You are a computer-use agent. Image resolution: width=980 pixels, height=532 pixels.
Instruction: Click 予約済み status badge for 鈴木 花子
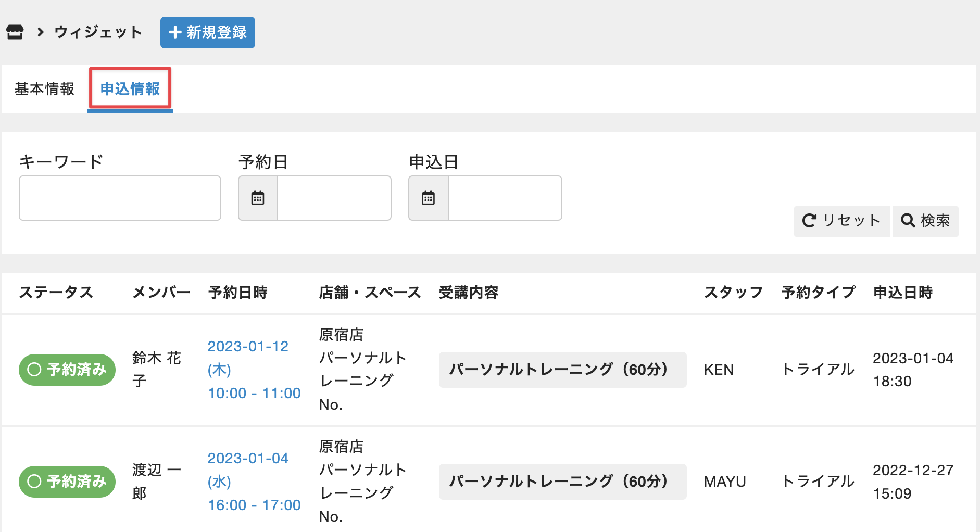pyautogui.click(x=67, y=370)
